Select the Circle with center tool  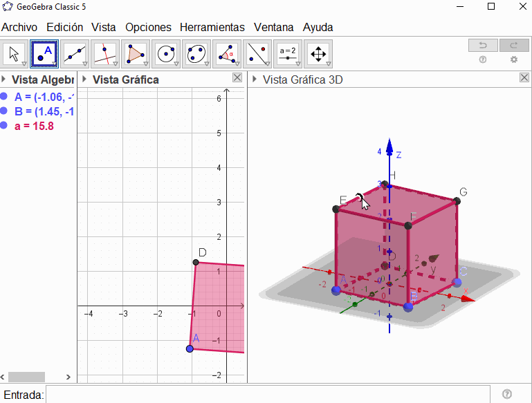coord(166,54)
